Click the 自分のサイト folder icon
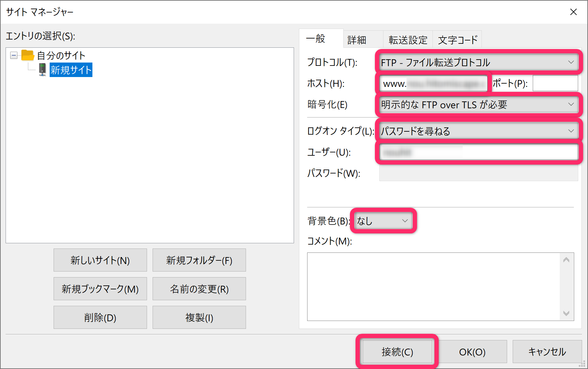This screenshot has width=588, height=369. point(28,55)
